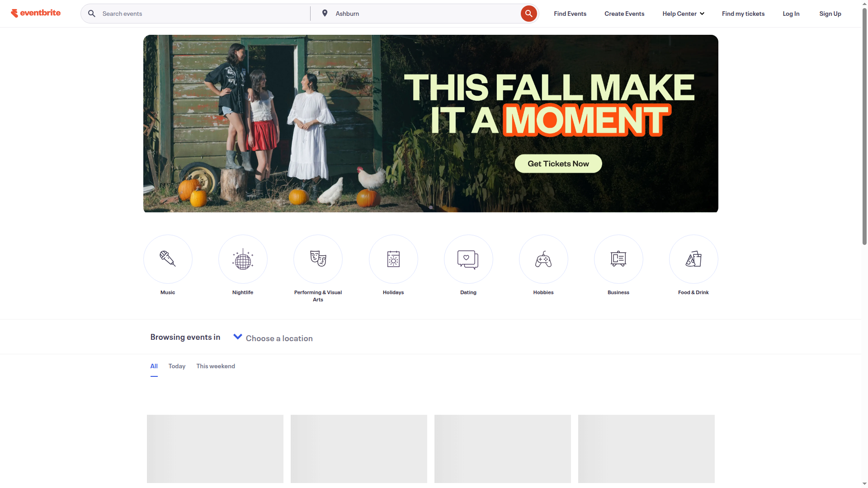Open the Food & Drink category
This screenshot has width=868, height=488.
[693, 259]
